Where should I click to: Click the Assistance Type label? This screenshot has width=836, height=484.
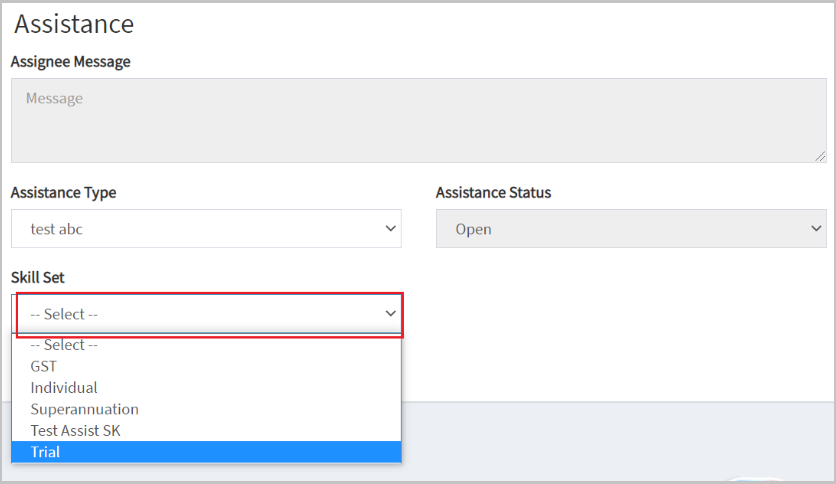click(63, 192)
